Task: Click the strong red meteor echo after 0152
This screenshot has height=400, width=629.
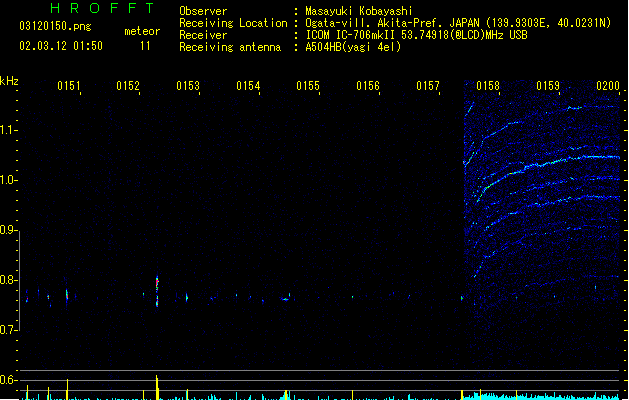Action: point(157,290)
